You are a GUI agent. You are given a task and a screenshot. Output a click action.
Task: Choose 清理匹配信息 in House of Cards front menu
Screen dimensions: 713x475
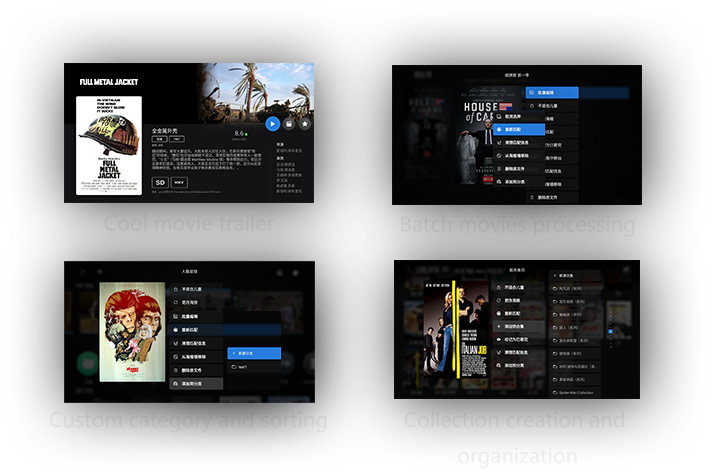(x=519, y=142)
